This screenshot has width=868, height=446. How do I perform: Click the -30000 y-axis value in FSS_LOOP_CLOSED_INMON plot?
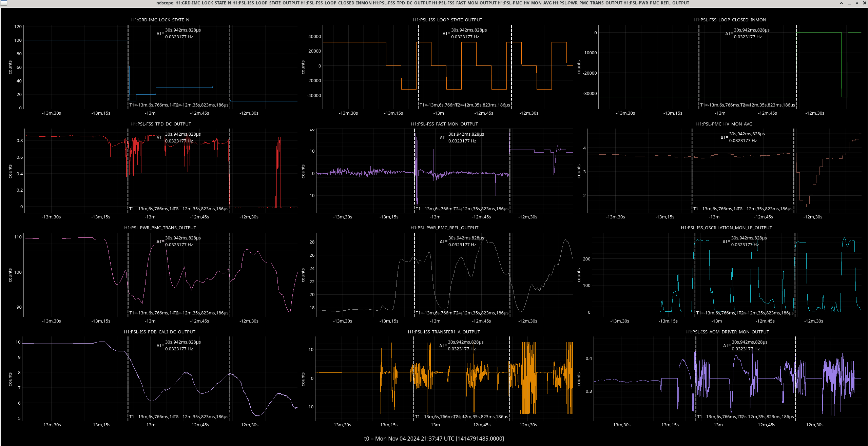[590, 94]
